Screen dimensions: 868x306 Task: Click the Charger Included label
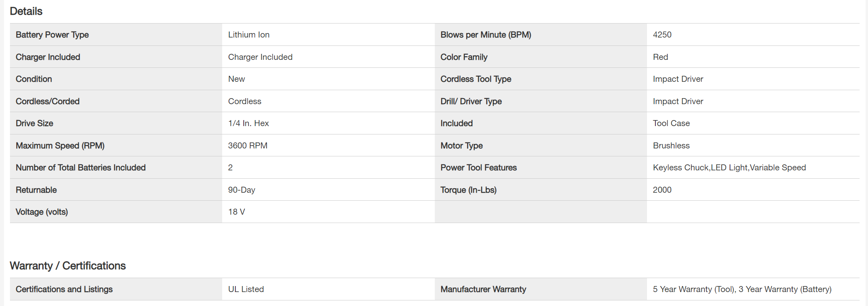[48, 57]
